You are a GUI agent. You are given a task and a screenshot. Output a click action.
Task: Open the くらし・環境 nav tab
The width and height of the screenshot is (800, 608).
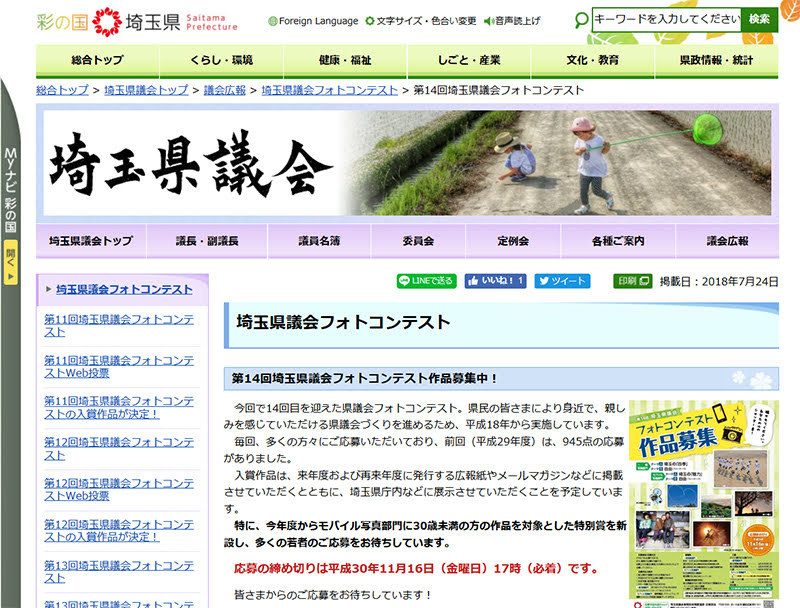click(x=221, y=60)
